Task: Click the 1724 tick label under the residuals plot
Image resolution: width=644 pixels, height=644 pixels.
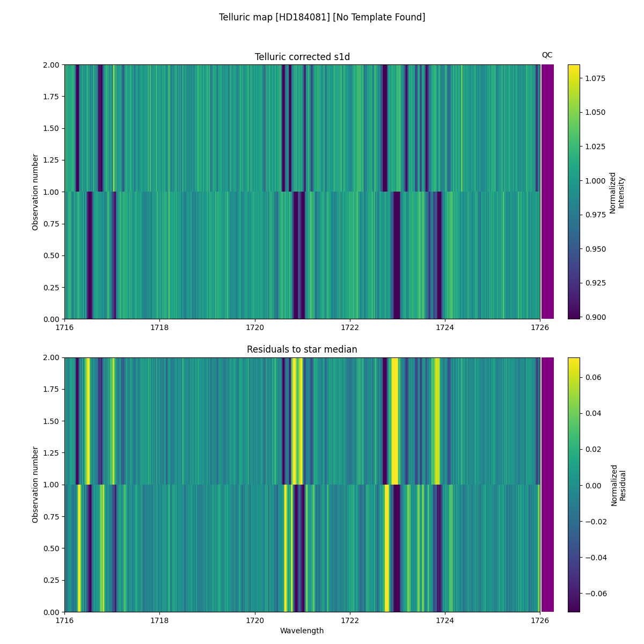Action: 444,620
